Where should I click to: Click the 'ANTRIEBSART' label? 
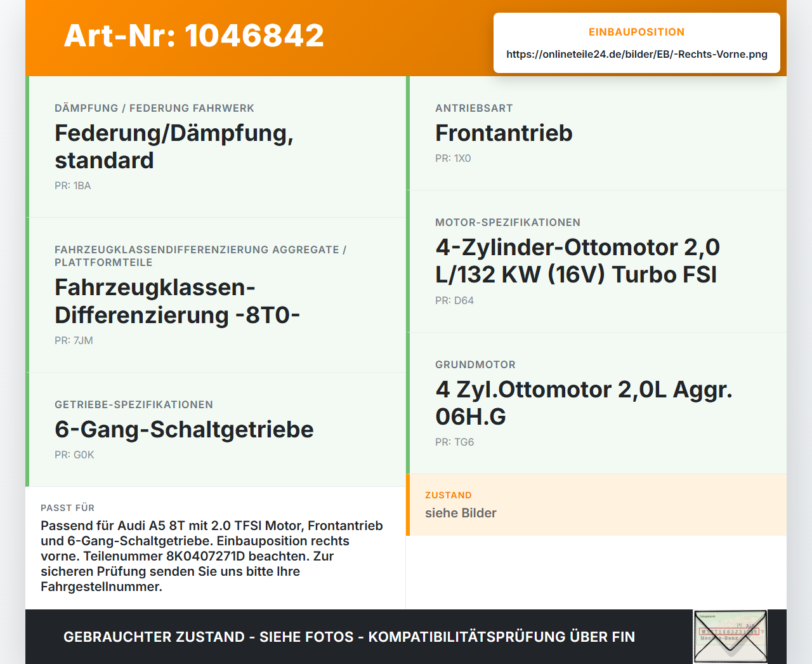click(474, 108)
